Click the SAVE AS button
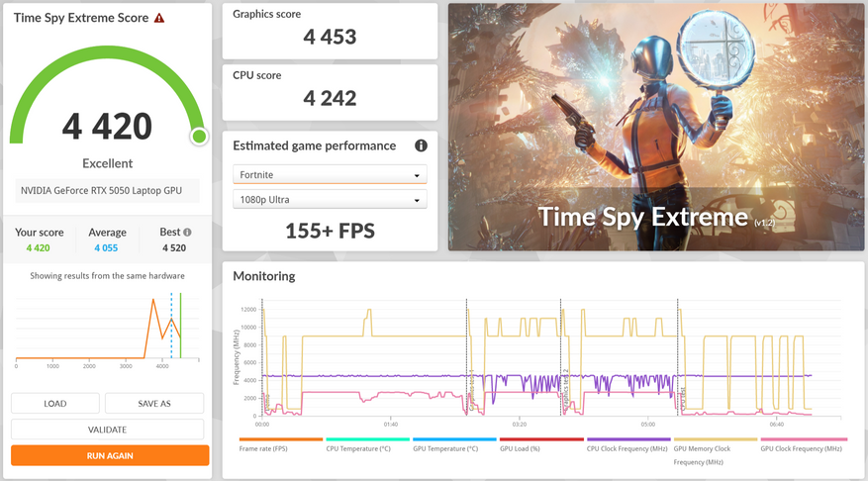868x481 pixels. coord(154,404)
